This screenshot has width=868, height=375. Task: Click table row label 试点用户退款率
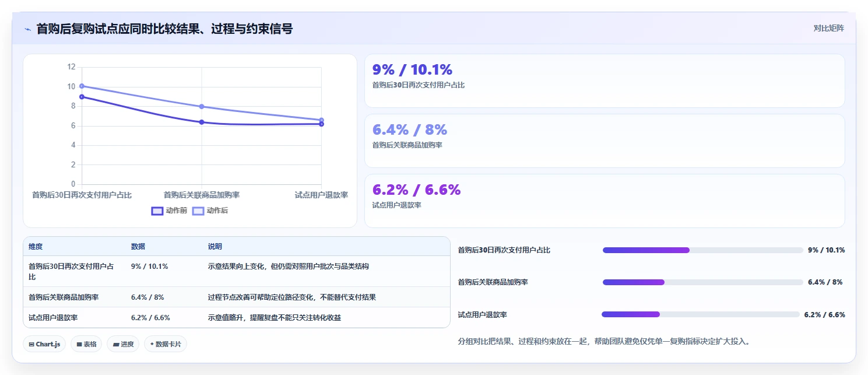(x=53, y=318)
